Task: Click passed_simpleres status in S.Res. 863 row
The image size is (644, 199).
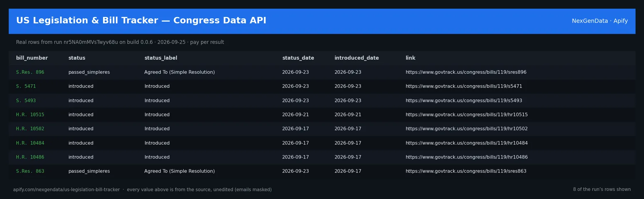Action: point(89,171)
